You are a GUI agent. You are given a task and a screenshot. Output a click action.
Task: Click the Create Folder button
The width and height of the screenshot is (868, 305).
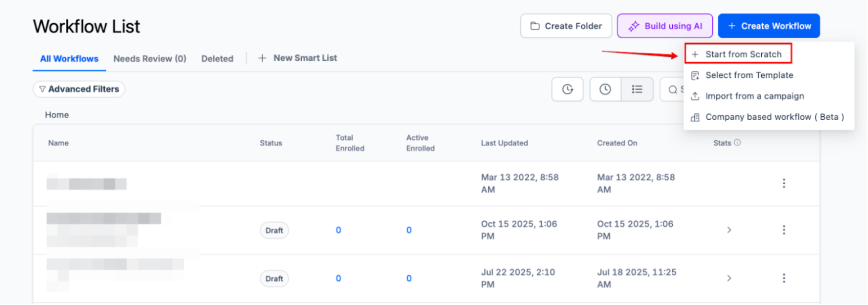coord(566,26)
